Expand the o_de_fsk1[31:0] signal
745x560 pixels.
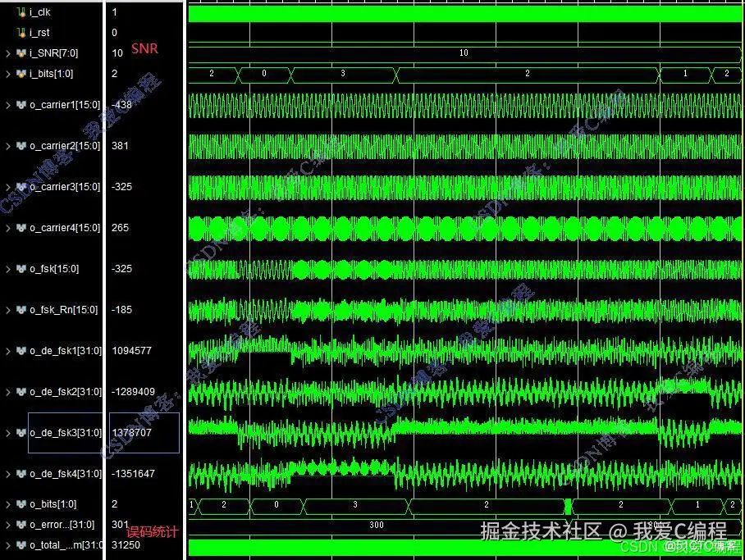pos(8,351)
